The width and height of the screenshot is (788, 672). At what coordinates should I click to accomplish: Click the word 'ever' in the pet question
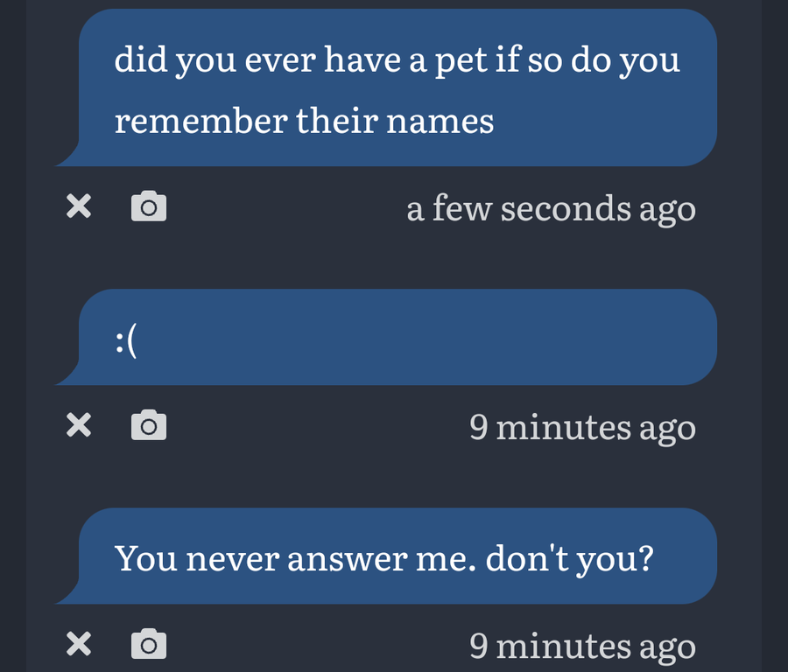[280, 61]
